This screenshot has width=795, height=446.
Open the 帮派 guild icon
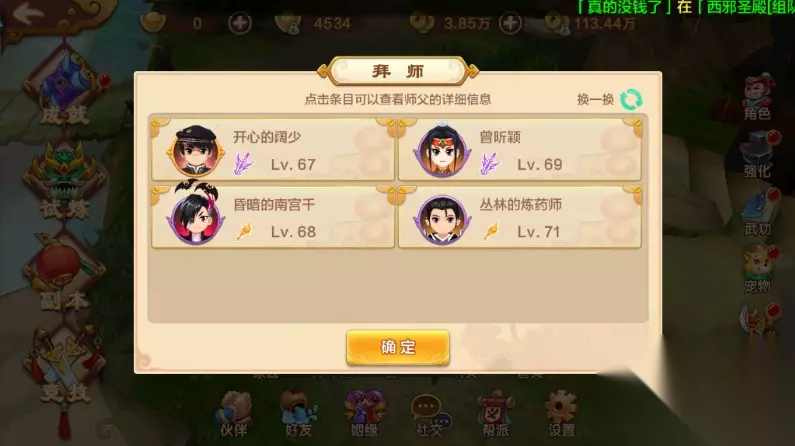coord(496,414)
